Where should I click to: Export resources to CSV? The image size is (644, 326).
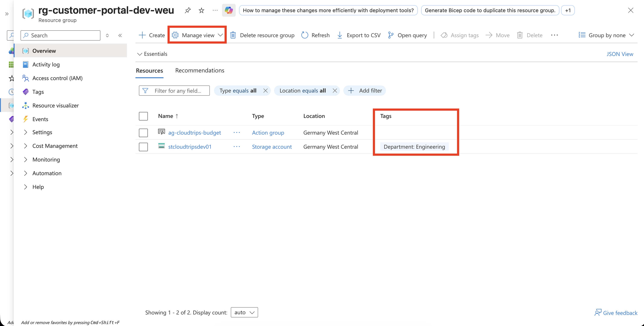359,35
